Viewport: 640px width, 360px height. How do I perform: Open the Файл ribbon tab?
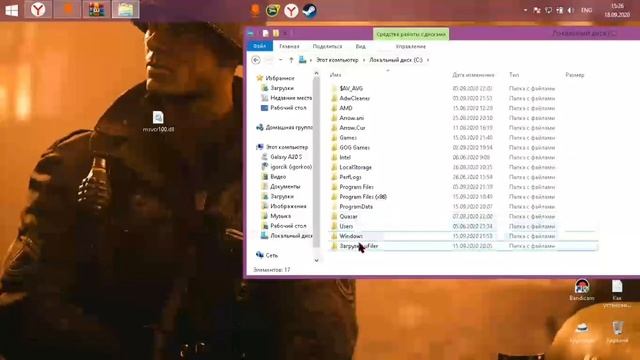(260, 46)
